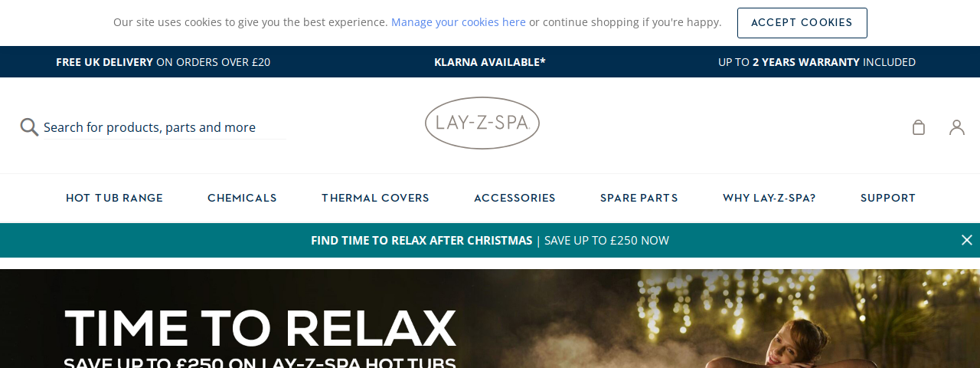Open the Hot Tub Range menu

(114, 198)
